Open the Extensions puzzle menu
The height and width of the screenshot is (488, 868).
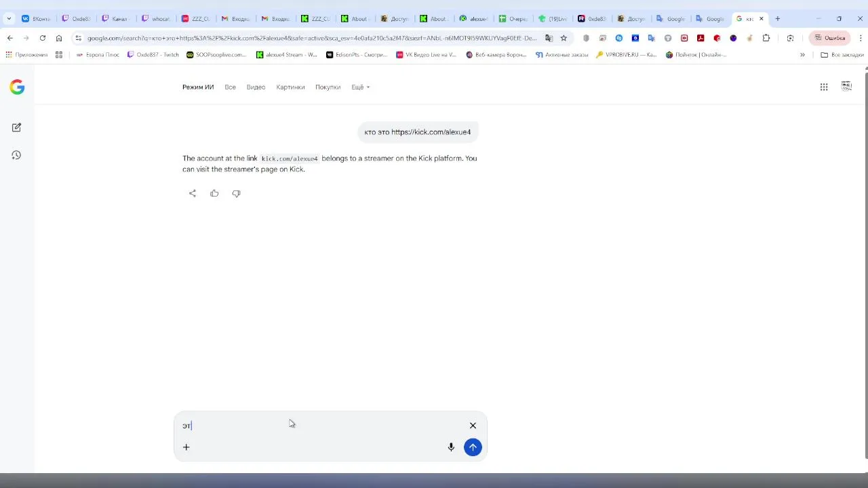coord(766,38)
